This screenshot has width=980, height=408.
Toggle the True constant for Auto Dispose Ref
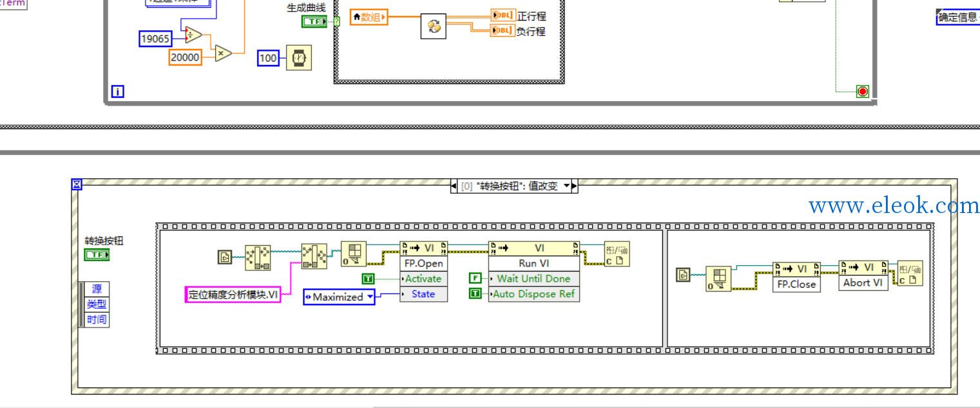(475, 293)
